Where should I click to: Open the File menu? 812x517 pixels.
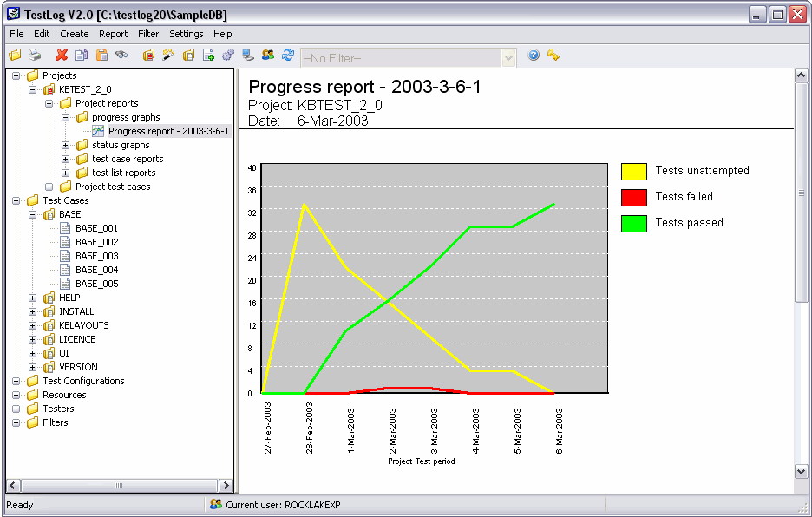tap(16, 34)
